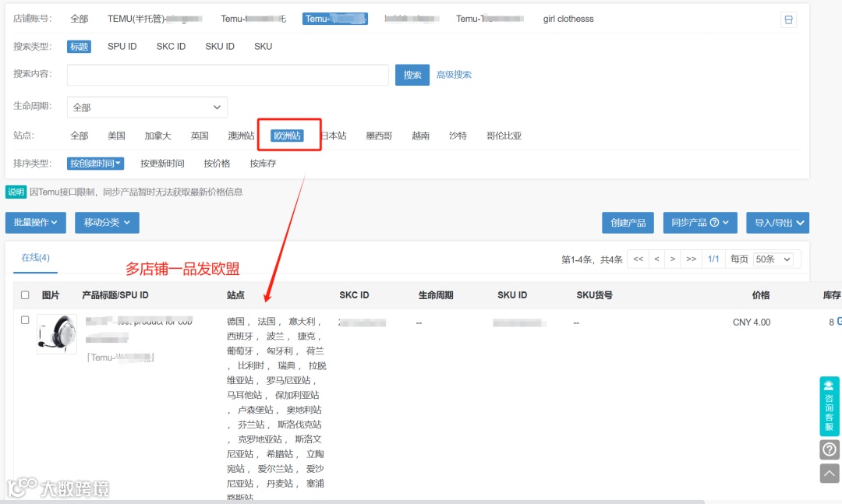Viewport: 842px width, 504px height.
Task: Select 全部 site filter
Action: (79, 136)
